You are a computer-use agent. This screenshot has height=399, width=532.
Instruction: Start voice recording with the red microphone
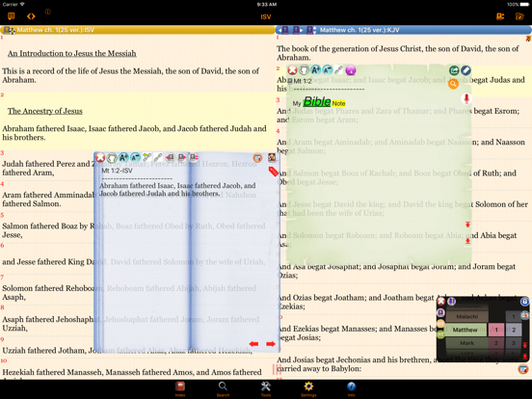coord(466,98)
